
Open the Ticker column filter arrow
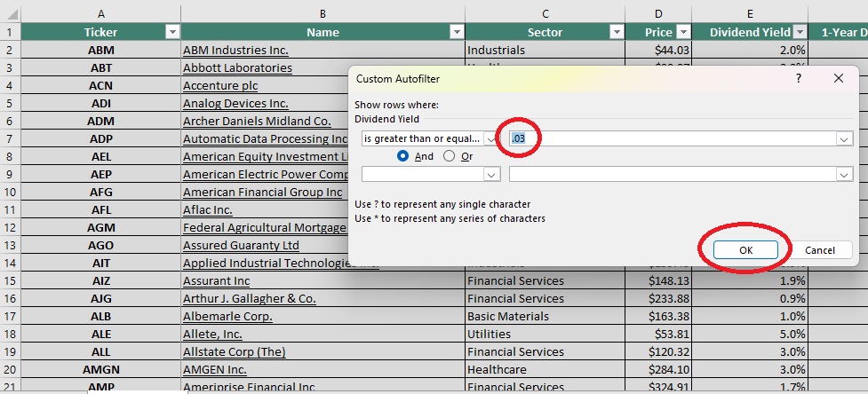(172, 32)
